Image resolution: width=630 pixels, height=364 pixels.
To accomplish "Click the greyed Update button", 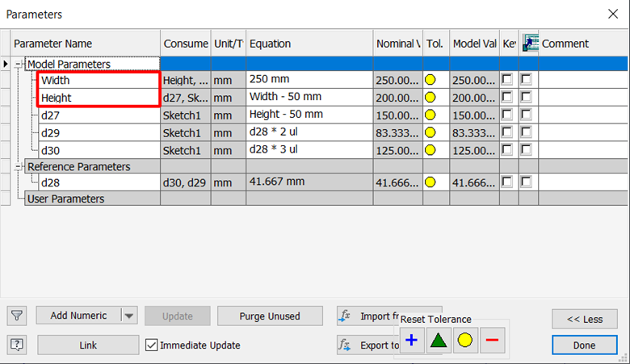I will coord(177,316).
